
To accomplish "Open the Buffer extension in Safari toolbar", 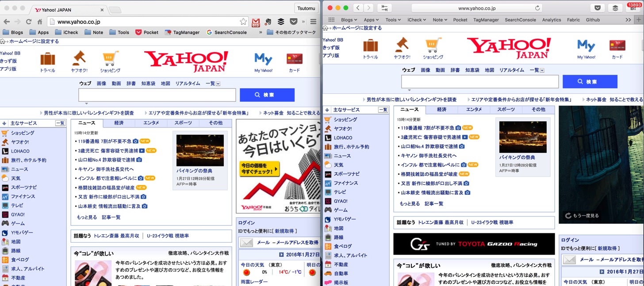I will point(615,8).
